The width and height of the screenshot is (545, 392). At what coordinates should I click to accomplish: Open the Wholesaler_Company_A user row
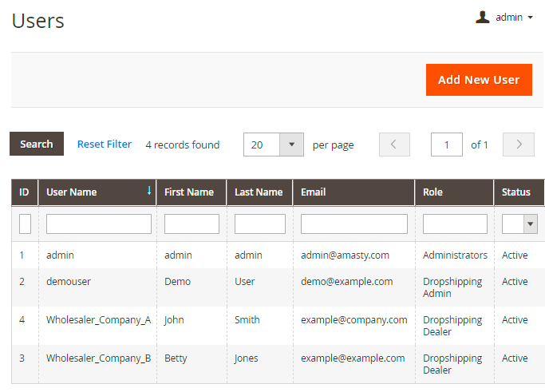point(98,320)
